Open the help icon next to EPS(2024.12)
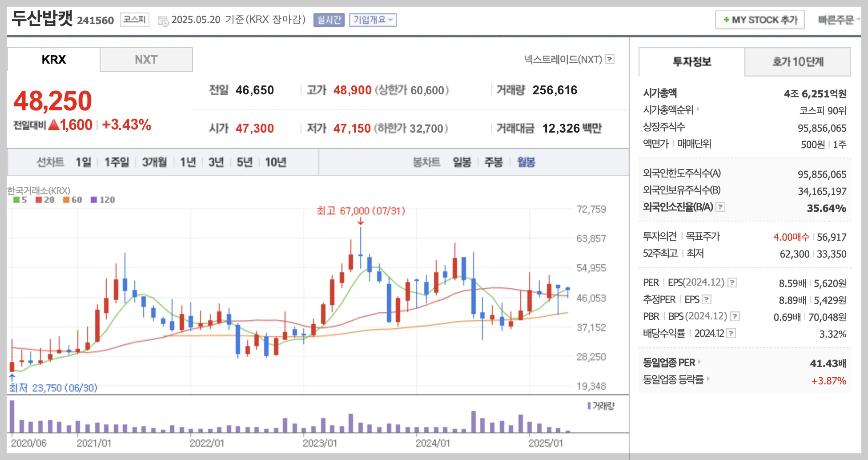 click(x=732, y=282)
